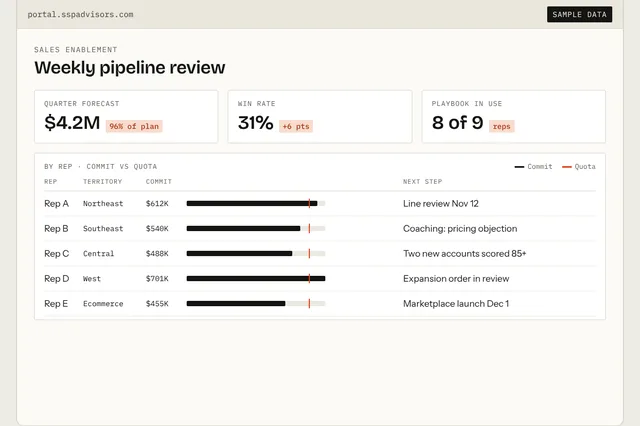Viewport: 640px width, 426px height.
Task: Click the reps badge
Action: point(502,126)
